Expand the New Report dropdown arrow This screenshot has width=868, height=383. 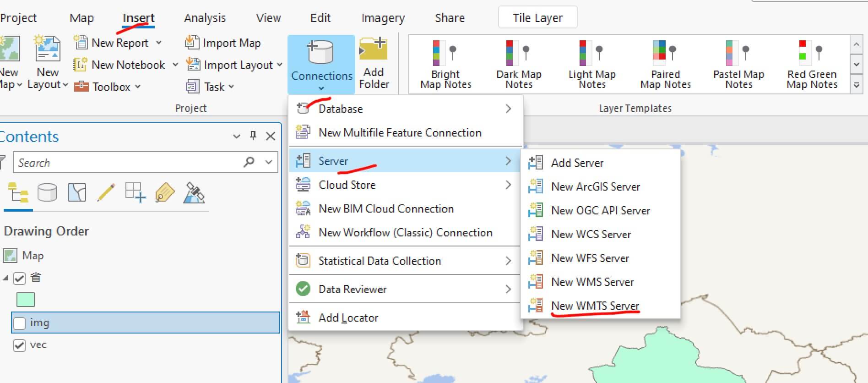click(x=159, y=43)
